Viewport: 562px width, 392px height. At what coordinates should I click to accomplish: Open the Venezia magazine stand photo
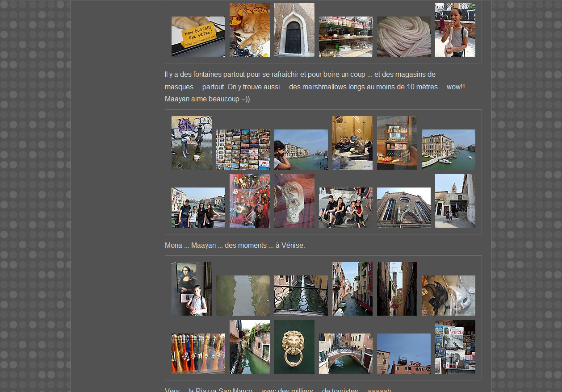pos(455,347)
